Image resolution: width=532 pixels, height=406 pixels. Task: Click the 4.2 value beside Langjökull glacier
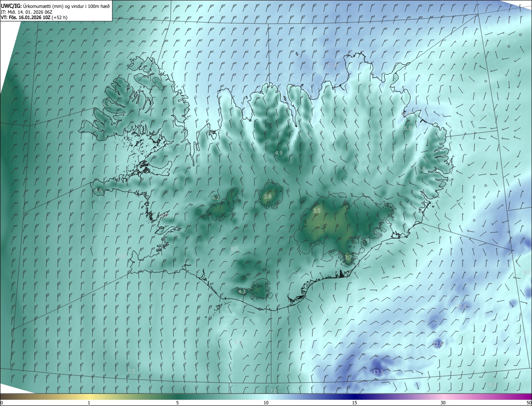coord(216,198)
